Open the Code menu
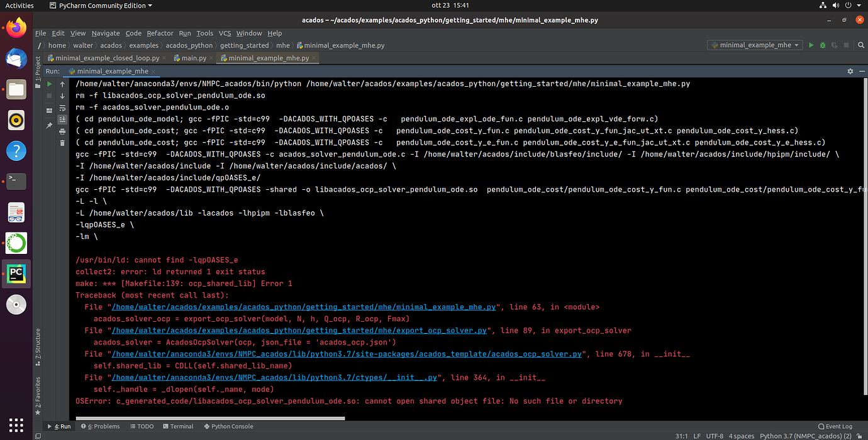The image size is (868, 440). (x=133, y=33)
